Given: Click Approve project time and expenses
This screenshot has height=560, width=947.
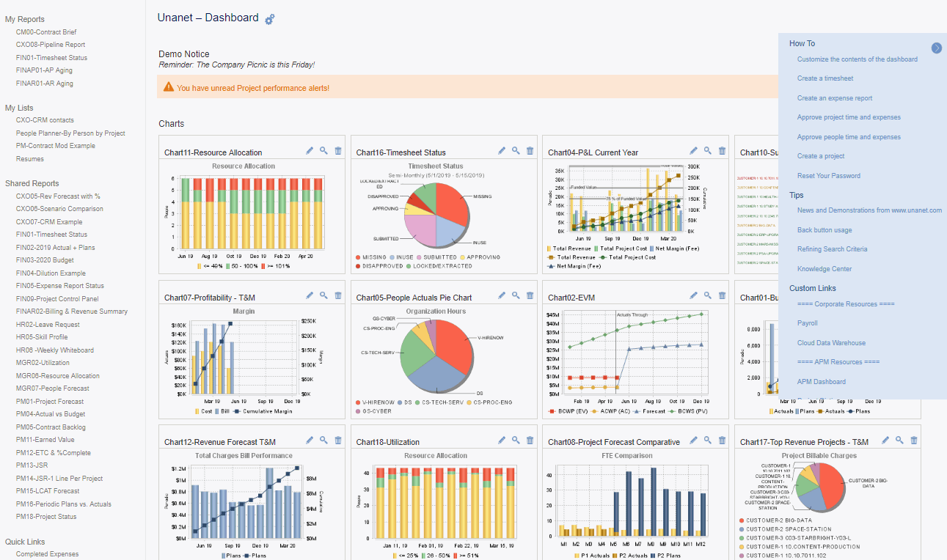Looking at the screenshot, I should coord(849,117).
